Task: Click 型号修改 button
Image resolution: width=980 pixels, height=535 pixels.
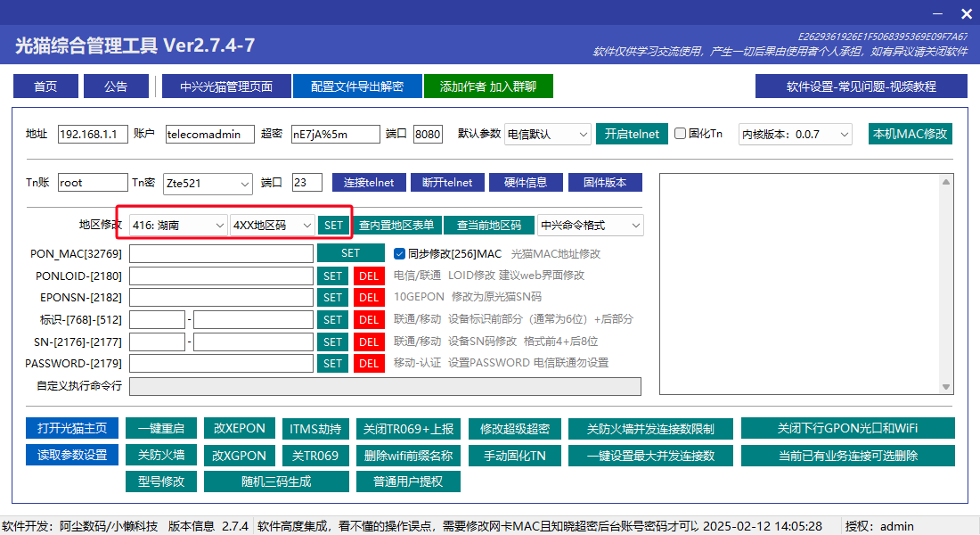Action: (x=161, y=481)
